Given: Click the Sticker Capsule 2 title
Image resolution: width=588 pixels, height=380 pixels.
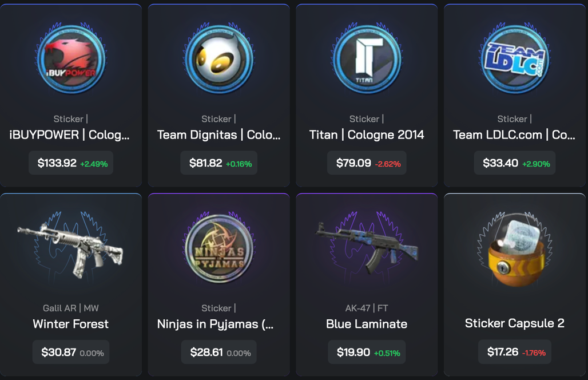Looking at the screenshot, I should (515, 323).
